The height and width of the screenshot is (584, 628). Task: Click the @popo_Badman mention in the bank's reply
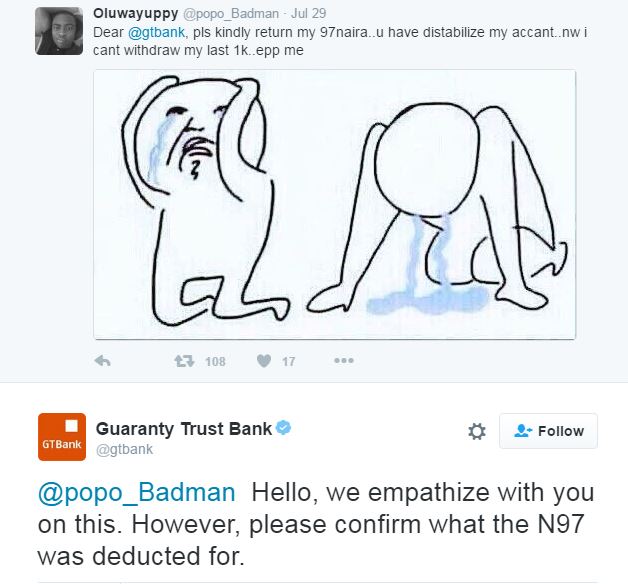coord(138,492)
